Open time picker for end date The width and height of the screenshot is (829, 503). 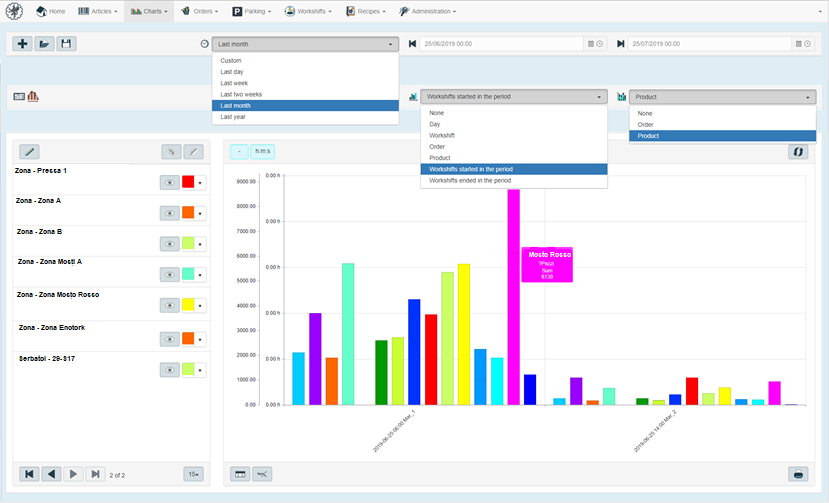[807, 44]
